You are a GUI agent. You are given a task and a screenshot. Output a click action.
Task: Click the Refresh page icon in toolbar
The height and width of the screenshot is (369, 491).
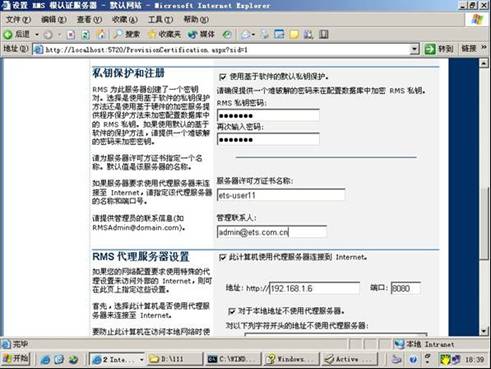pyautogui.click(x=85, y=34)
